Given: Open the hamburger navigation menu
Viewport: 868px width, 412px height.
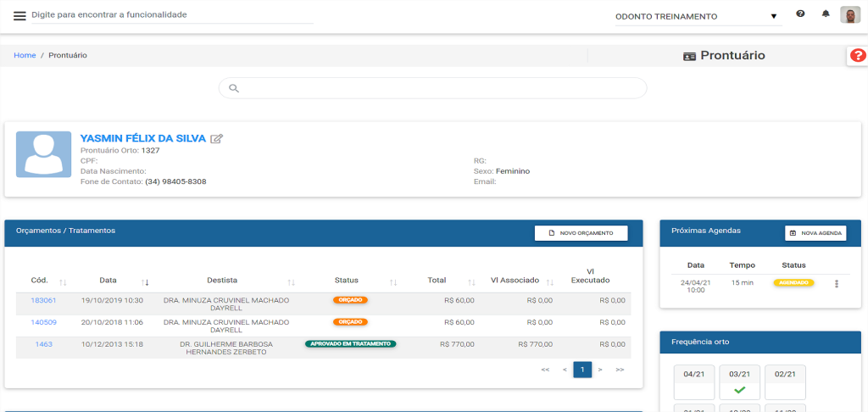Looking at the screenshot, I should [19, 16].
